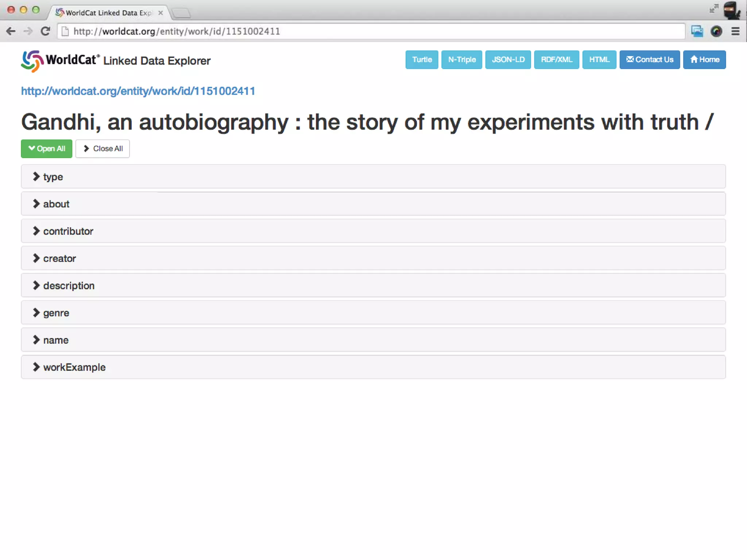This screenshot has width=747, height=560.
Task: Click the browser address bar
Action: pyautogui.click(x=365, y=31)
